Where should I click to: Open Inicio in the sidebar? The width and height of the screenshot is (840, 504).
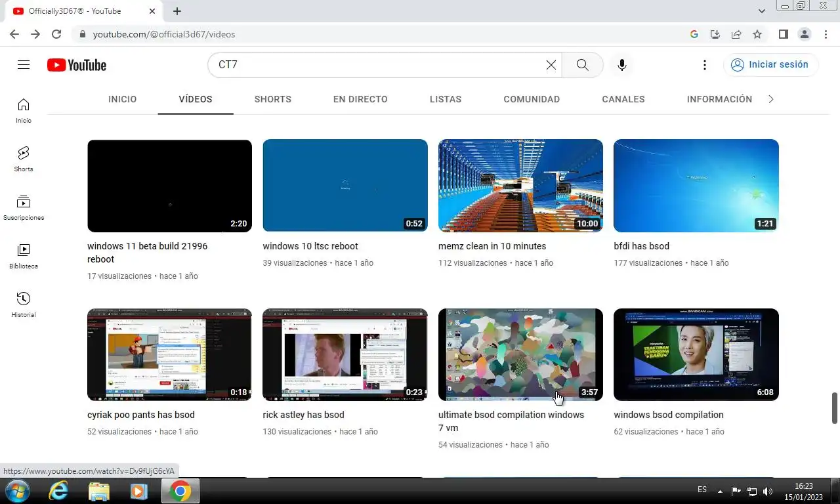24,110
